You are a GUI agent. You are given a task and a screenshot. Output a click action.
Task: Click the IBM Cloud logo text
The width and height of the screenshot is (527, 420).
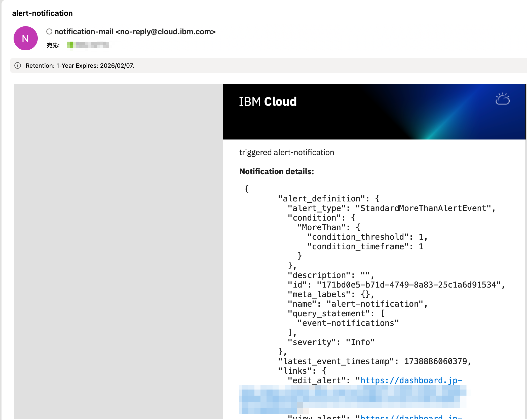click(268, 102)
